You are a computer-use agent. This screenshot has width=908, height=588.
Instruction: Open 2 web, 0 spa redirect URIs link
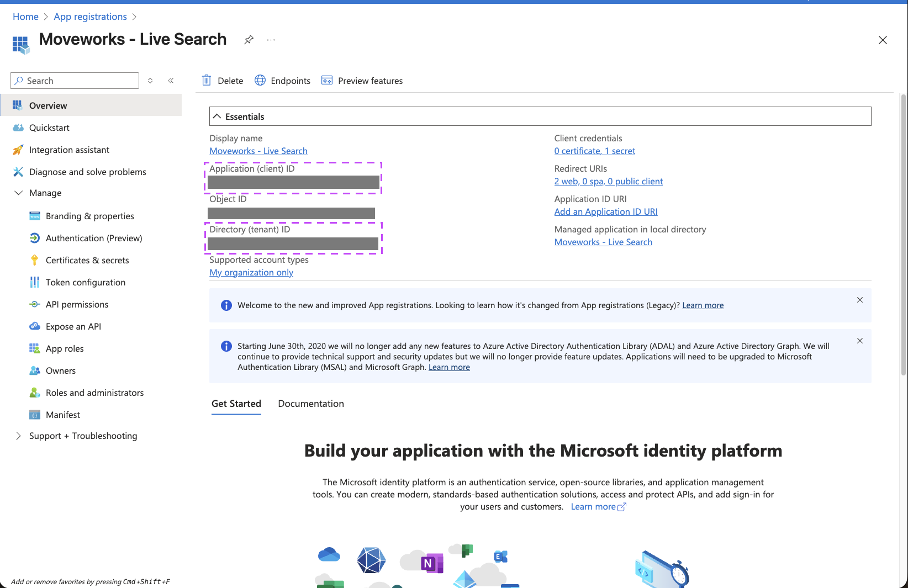pos(609,181)
